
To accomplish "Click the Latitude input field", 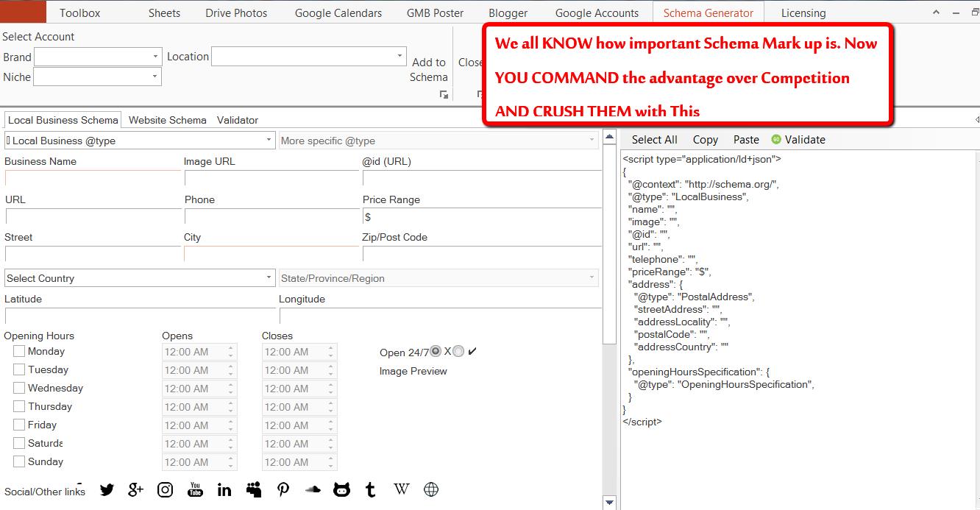I will coord(140,316).
